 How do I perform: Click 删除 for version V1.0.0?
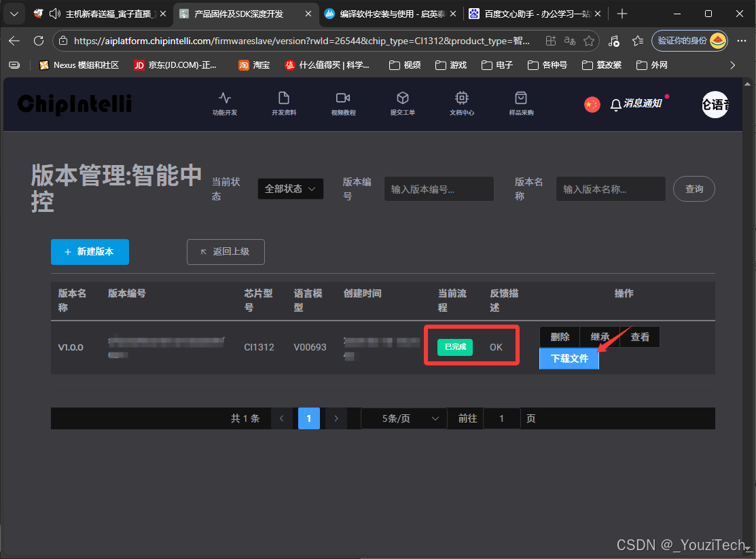click(x=560, y=337)
